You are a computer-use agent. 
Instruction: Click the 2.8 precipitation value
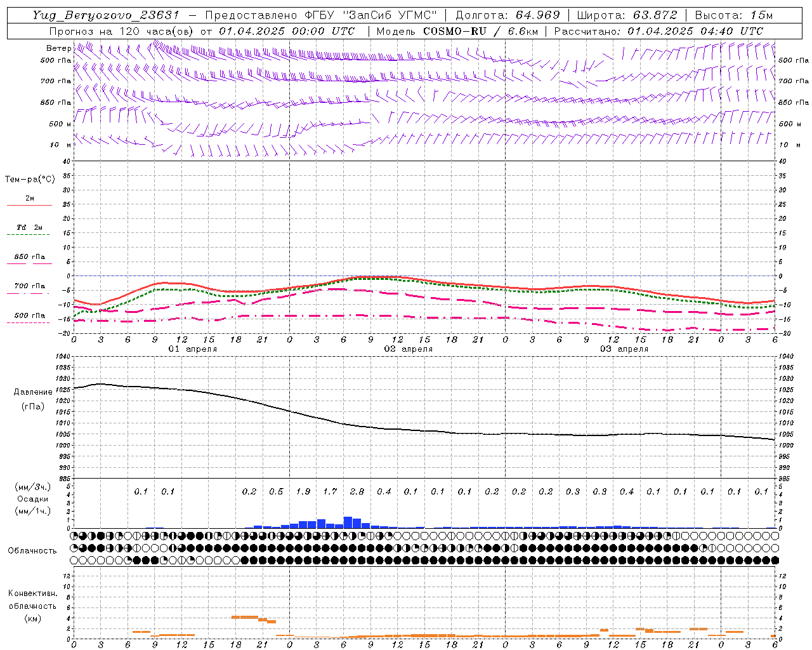(357, 491)
